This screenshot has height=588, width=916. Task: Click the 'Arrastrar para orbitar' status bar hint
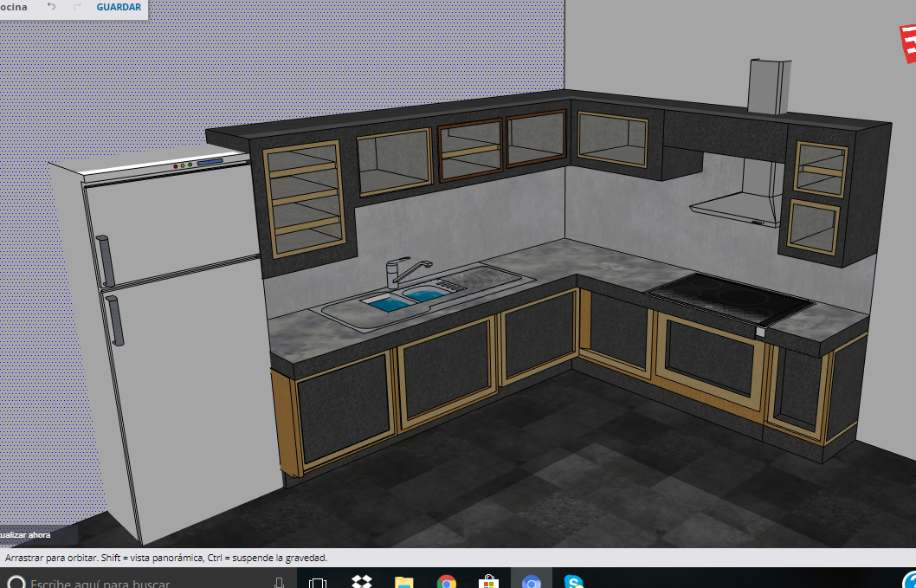(x=166, y=558)
